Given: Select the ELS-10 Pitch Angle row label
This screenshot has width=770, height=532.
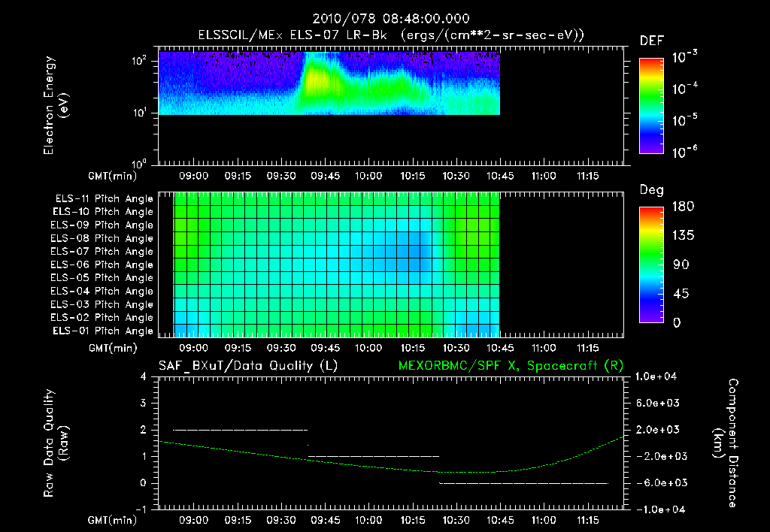Looking at the screenshot, I should pyautogui.click(x=103, y=212).
